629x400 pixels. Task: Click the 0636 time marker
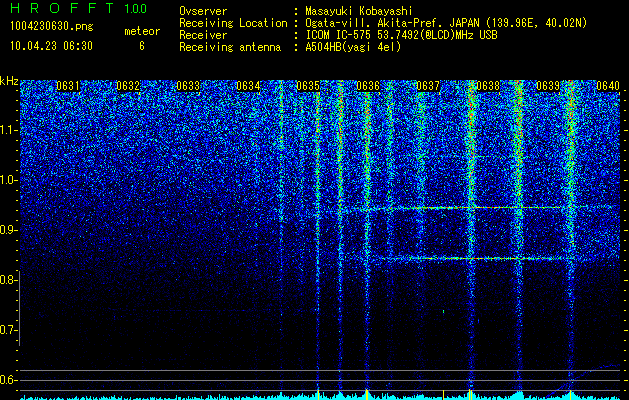(368, 86)
